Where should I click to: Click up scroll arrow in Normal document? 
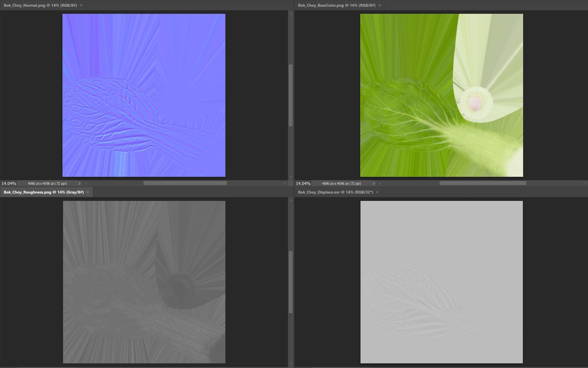click(291, 14)
